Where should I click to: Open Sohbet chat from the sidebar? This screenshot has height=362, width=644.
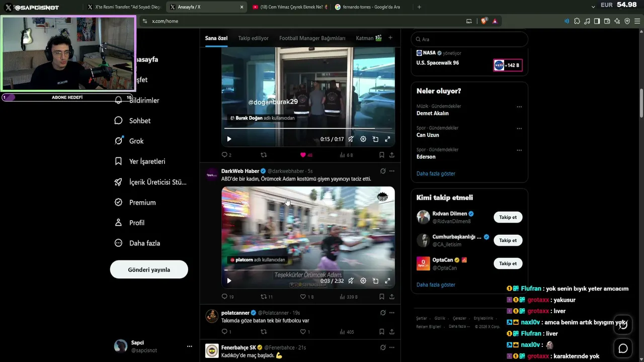click(x=133, y=121)
